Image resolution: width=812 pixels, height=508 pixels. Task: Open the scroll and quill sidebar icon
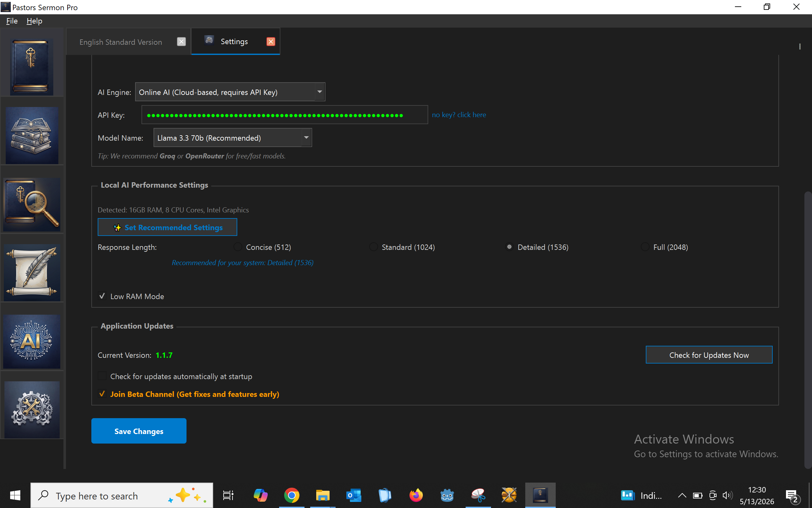(x=32, y=272)
